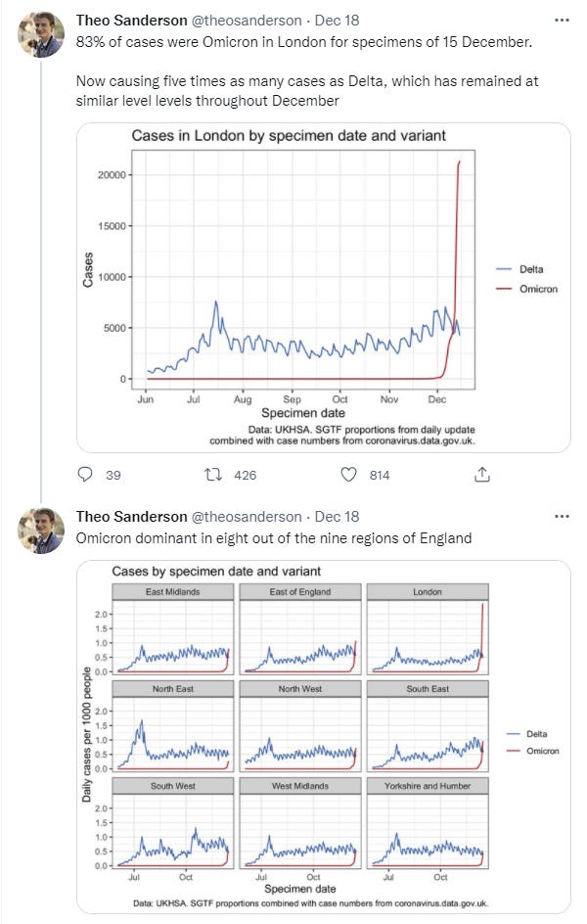Click the @theosanderson handle in the first tweet

pyautogui.click(x=246, y=20)
